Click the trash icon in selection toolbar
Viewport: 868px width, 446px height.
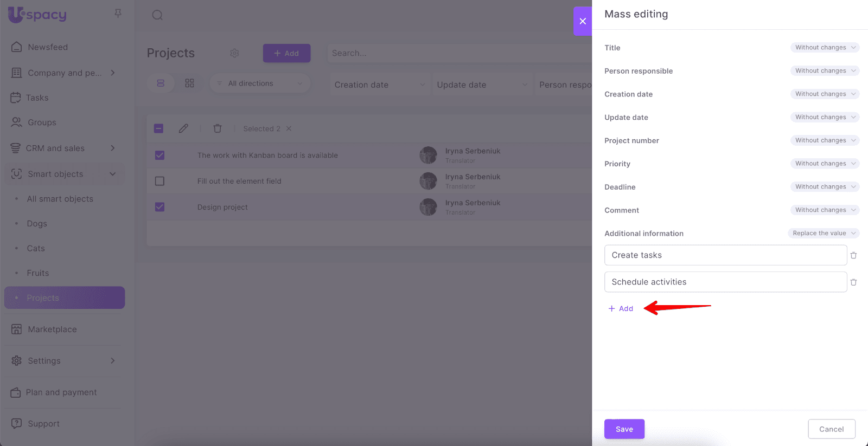pos(218,128)
